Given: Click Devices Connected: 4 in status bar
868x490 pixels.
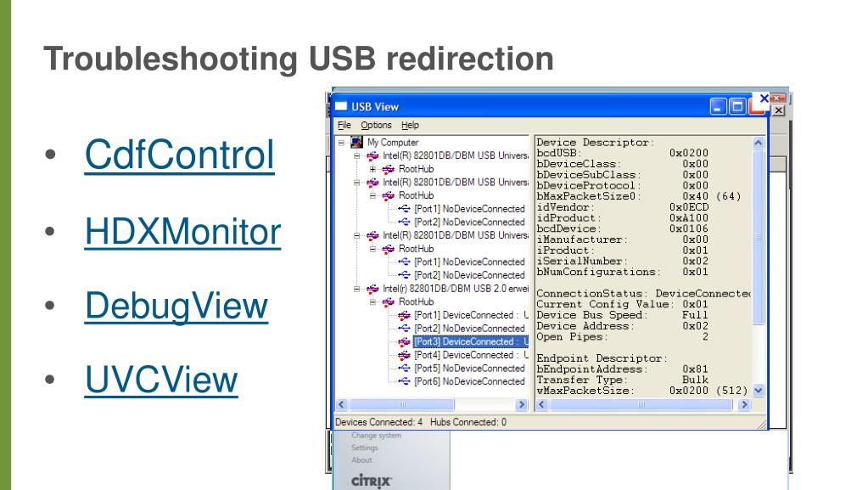Looking at the screenshot, I should pos(378,422).
